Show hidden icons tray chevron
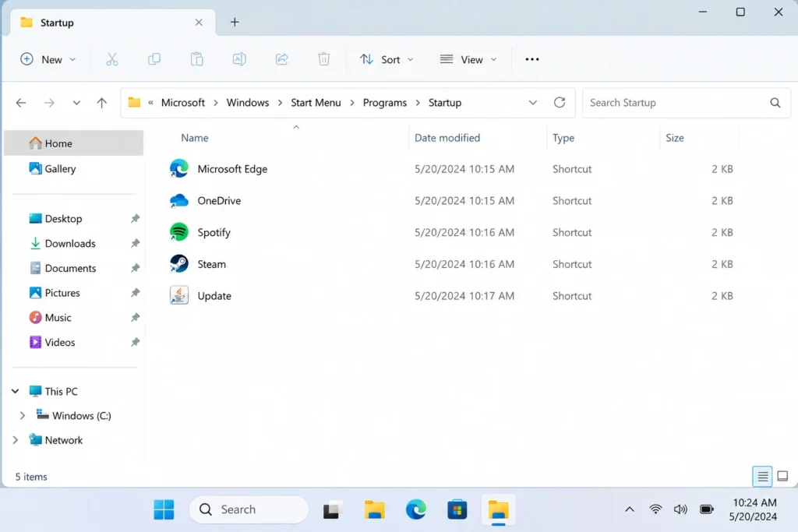This screenshot has width=798, height=532. point(630,509)
